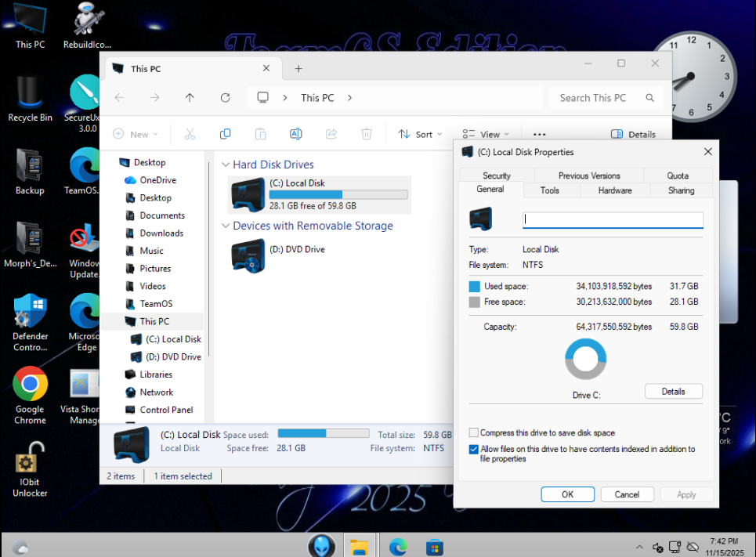Click the OK button in Properties
Image resolution: width=756 pixels, height=557 pixels.
567,494
